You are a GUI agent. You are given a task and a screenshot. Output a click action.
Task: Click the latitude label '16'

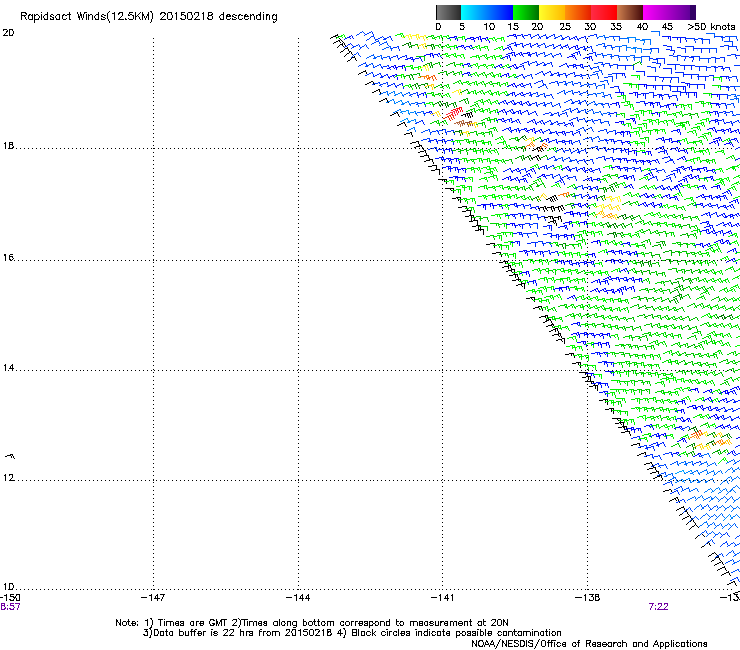click(8, 258)
